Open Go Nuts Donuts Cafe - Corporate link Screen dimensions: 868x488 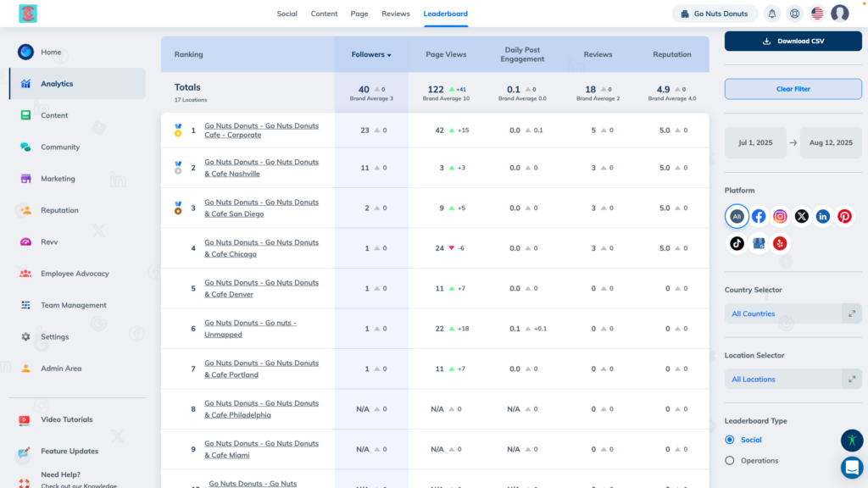261,130
